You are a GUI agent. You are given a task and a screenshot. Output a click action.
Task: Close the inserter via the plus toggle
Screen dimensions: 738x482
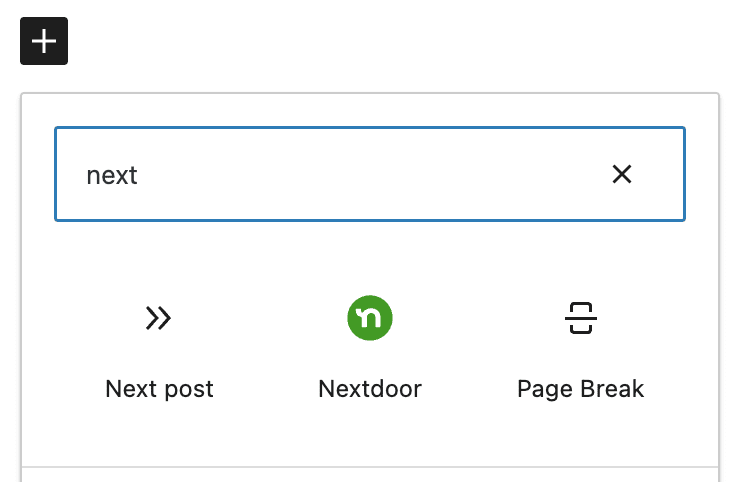tap(44, 41)
